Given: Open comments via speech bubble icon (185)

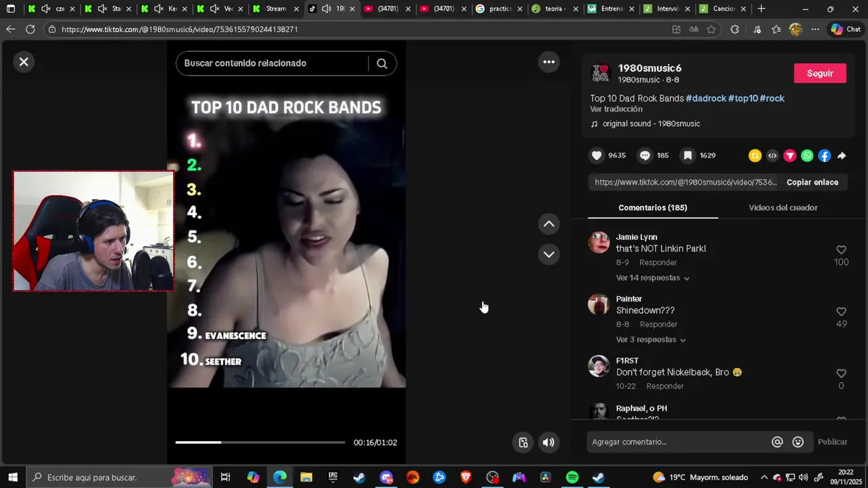Looking at the screenshot, I should click(645, 155).
